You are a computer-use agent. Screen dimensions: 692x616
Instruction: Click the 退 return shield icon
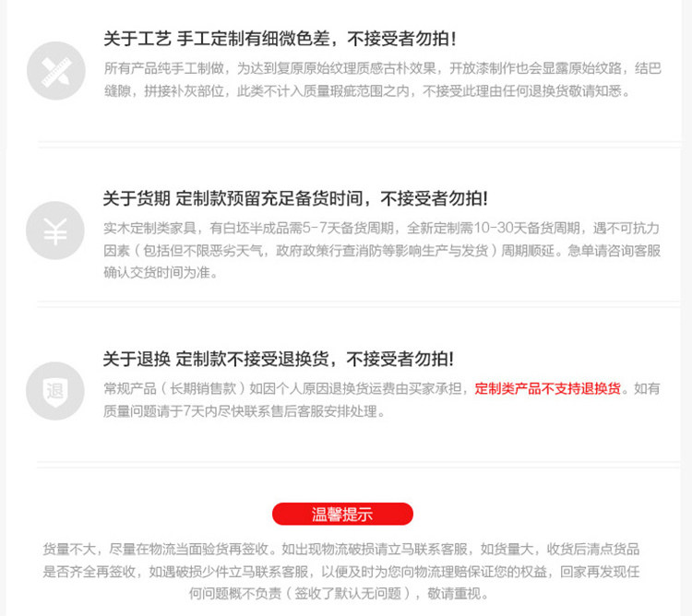point(55,391)
